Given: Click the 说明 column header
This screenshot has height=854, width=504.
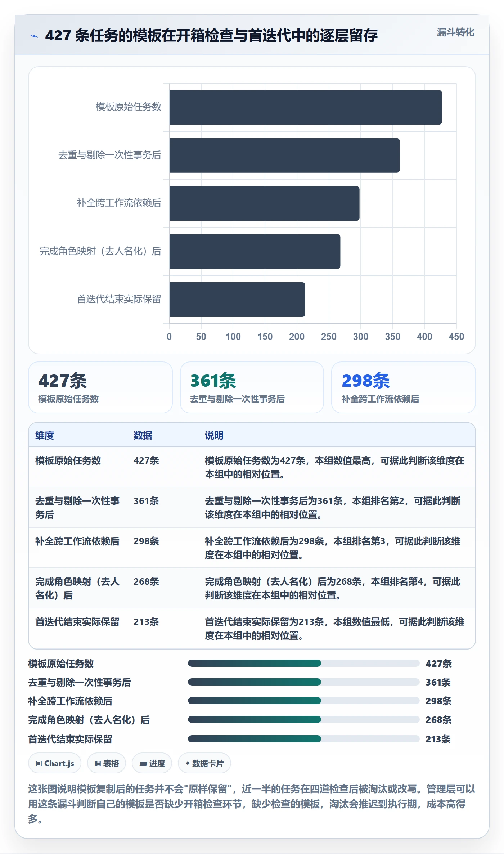Looking at the screenshot, I should [214, 435].
